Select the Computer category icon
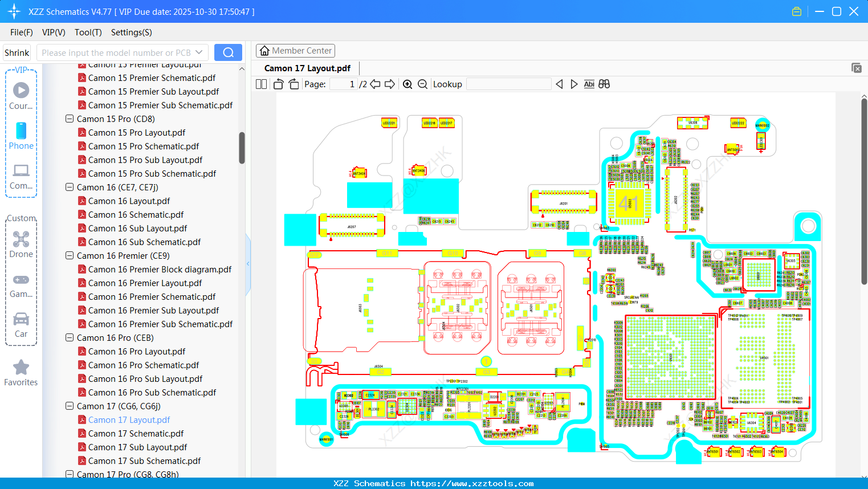 [x=21, y=176]
